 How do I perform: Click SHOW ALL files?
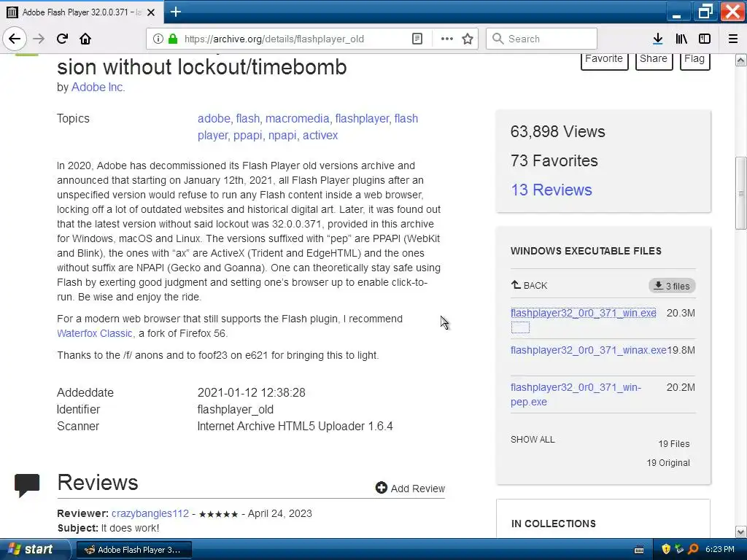tap(533, 440)
